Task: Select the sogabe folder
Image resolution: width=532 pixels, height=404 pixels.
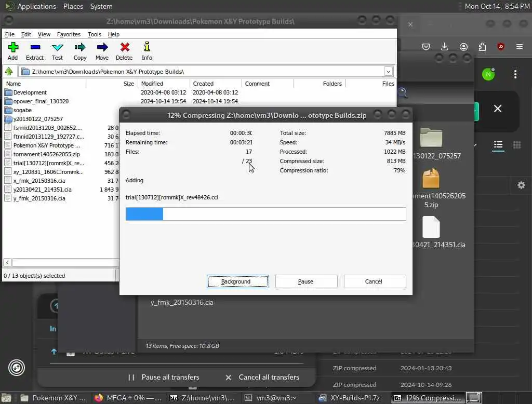Action: pyautogui.click(x=22, y=110)
